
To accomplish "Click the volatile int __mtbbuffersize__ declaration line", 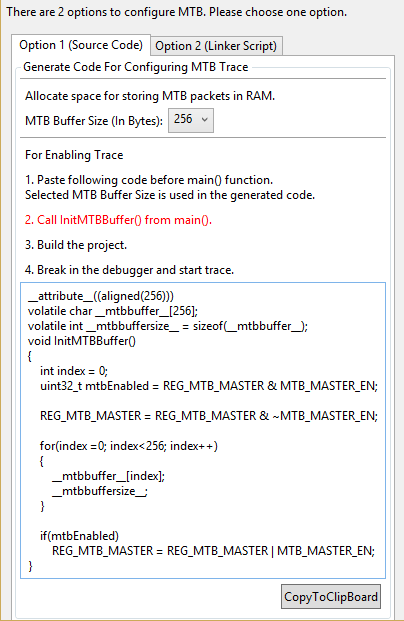I will click(x=168, y=326).
